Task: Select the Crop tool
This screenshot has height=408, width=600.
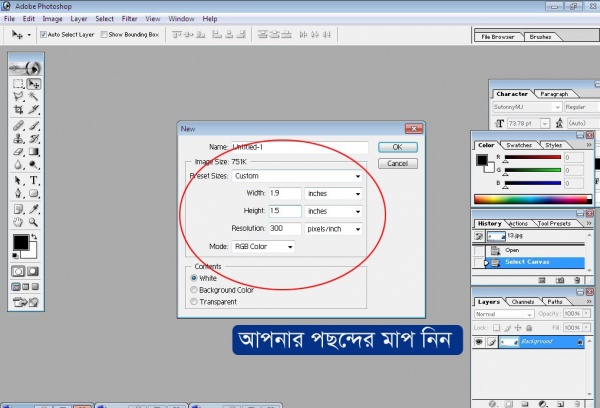Action: click(18, 110)
